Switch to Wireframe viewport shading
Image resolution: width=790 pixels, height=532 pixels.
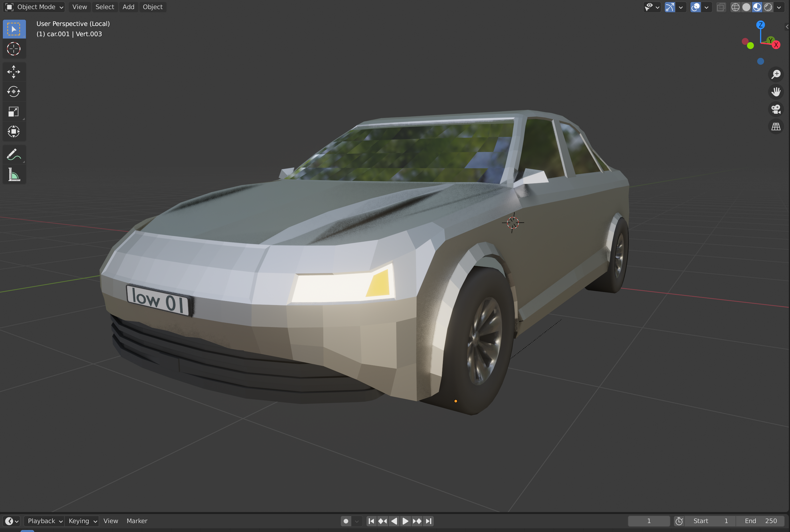(x=735, y=7)
